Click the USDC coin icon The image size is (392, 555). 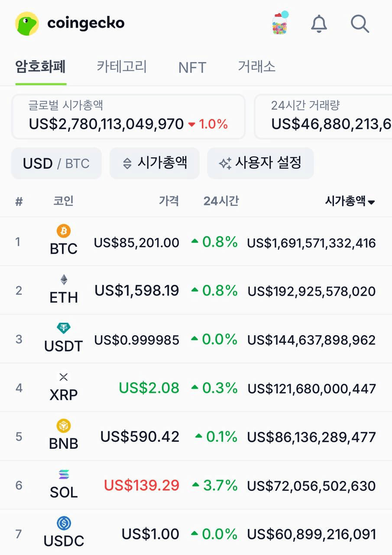tap(64, 523)
